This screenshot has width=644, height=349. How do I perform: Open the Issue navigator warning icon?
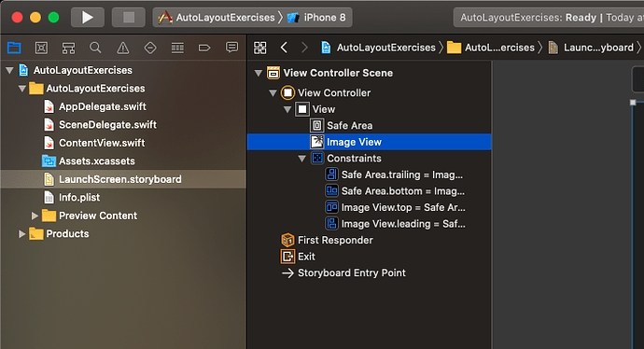point(122,48)
